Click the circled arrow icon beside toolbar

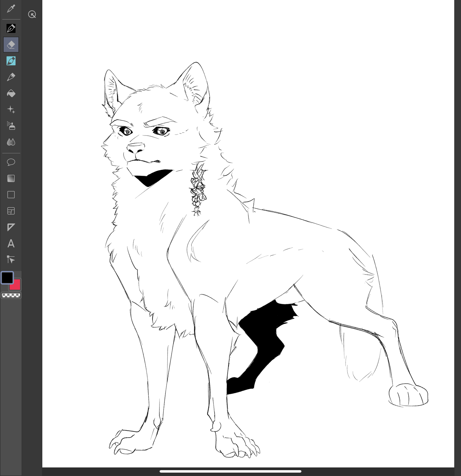pyautogui.click(x=32, y=15)
